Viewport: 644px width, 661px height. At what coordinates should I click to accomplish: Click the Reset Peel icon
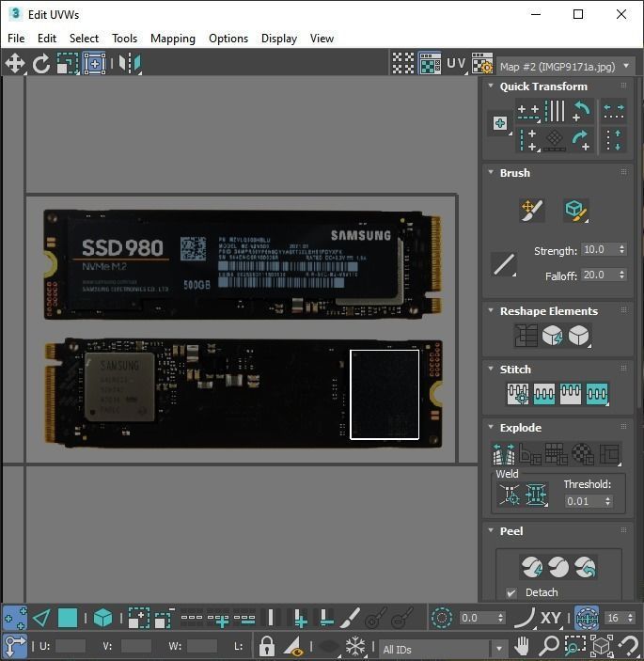[585, 567]
